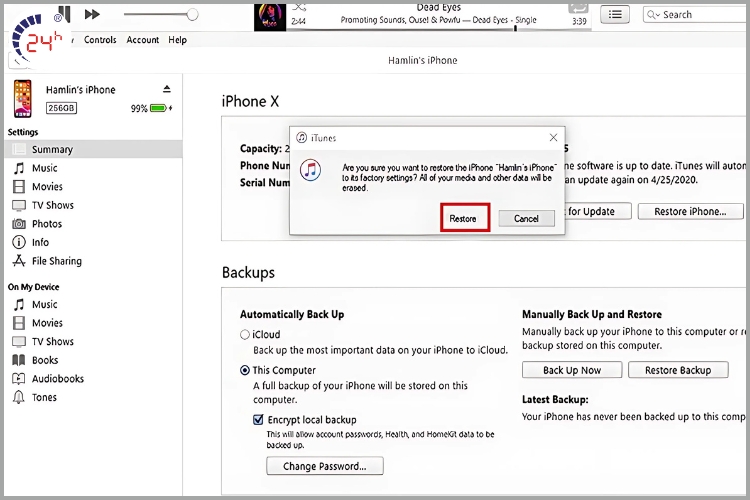
Task: Click the 'Hamlin's iPhone' title at top
Action: pos(422,60)
